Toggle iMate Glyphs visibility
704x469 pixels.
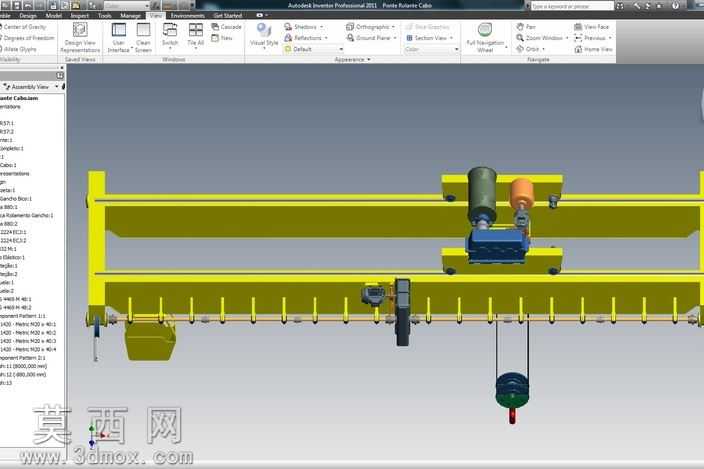pos(19,49)
